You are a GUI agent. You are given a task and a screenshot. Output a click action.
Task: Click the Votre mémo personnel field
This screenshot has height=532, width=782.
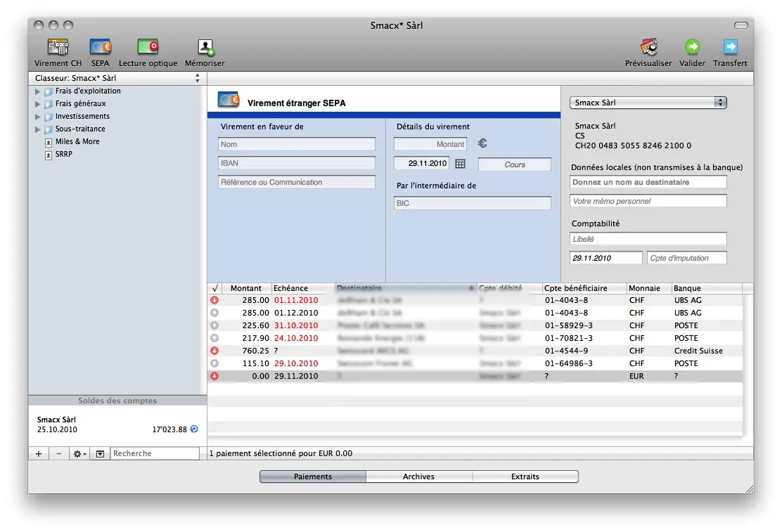tap(648, 201)
